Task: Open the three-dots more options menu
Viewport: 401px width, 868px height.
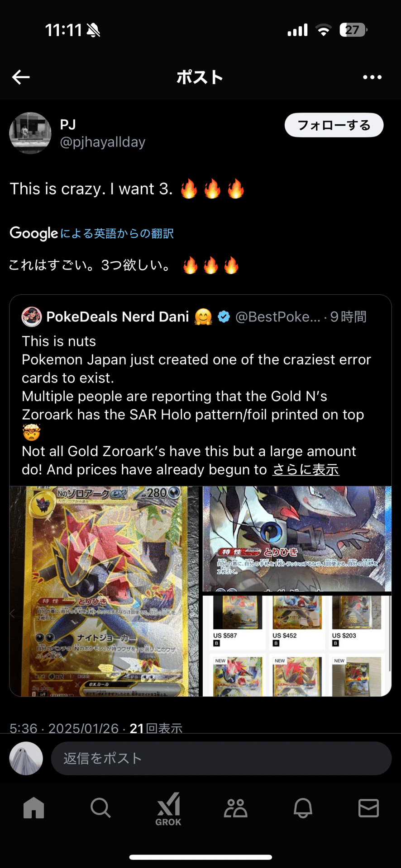Action: pyautogui.click(x=372, y=77)
